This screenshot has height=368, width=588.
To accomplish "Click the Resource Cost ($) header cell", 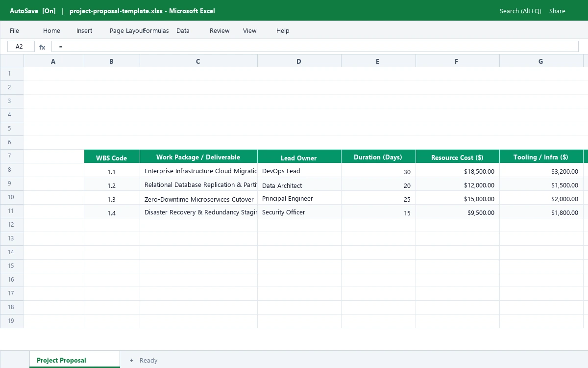I will [458, 157].
